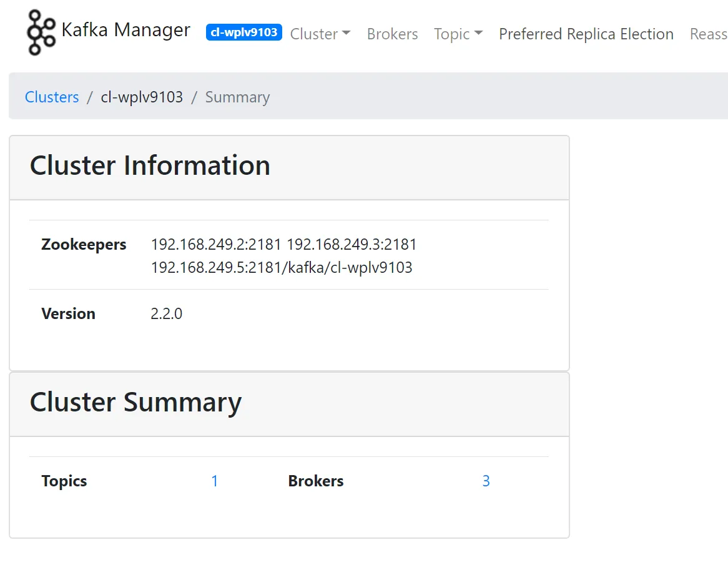Expand the Topic dropdown
The width and height of the screenshot is (728, 565).
click(x=454, y=34)
